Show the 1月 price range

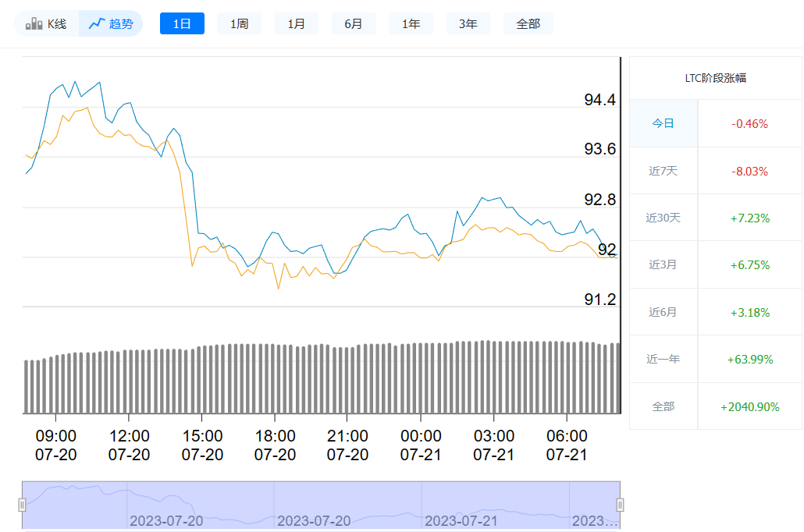click(x=297, y=24)
